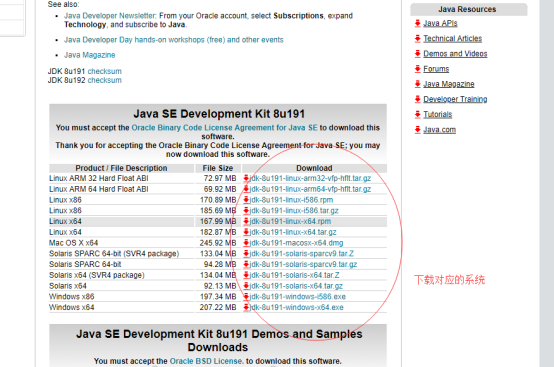Click the red arrow icon beside Tutorials
The image size is (554, 367).
pyautogui.click(x=418, y=114)
